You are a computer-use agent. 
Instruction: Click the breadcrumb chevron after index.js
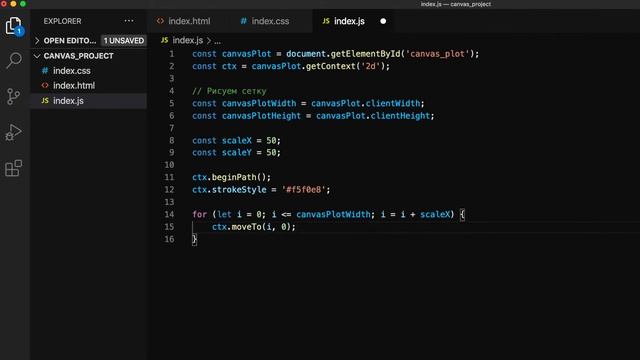[209, 40]
